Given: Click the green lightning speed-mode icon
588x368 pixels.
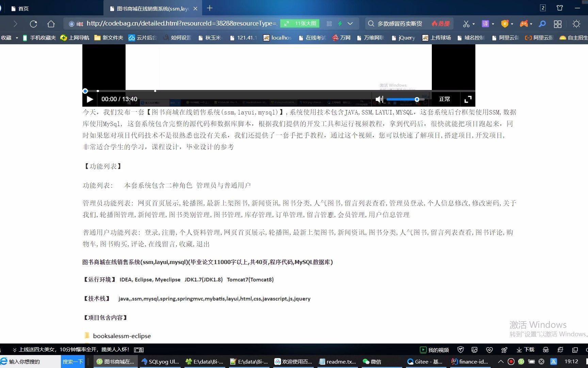Looking at the screenshot, I should (340, 24).
